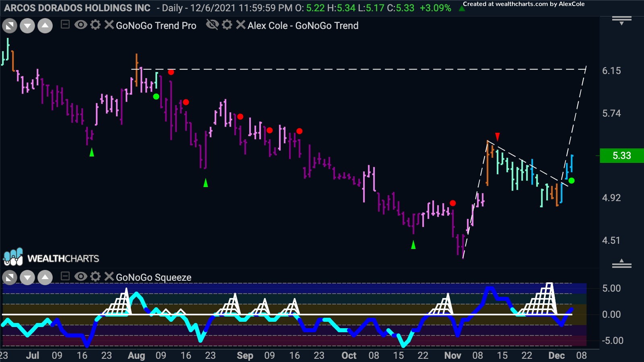Screen dimensions: 644x362
Task: Click the 6.15 price axis label
Action: point(611,71)
